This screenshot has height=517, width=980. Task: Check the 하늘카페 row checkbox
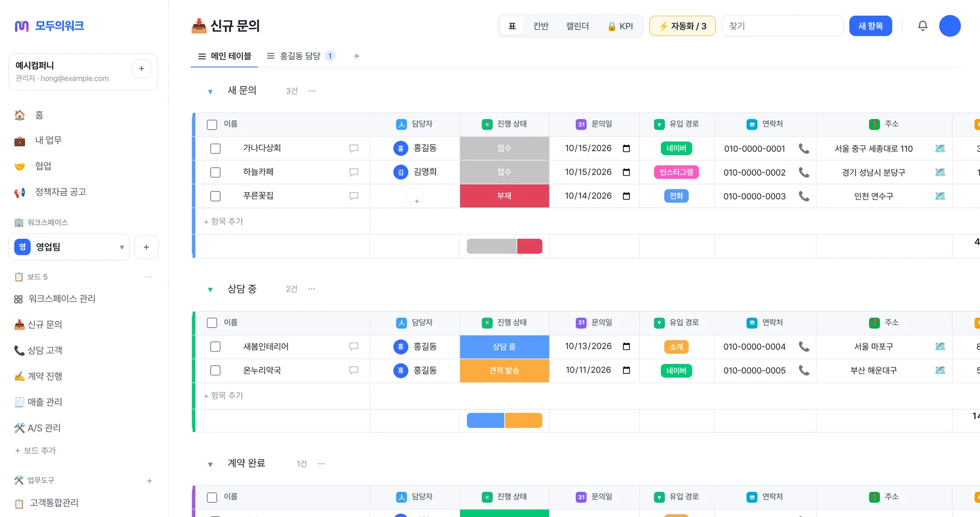[x=216, y=172]
